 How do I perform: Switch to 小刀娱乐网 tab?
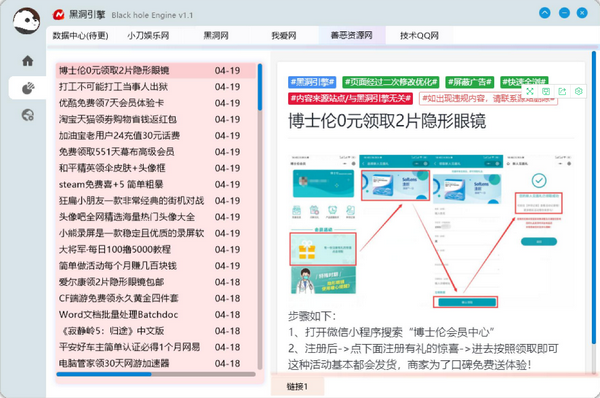(148, 36)
